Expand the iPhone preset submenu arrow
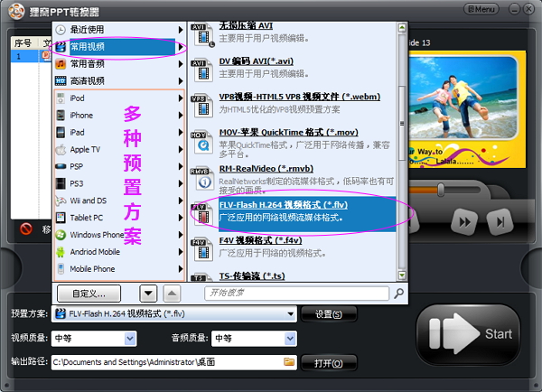Viewport: 542px width, 392px height. coord(180,115)
